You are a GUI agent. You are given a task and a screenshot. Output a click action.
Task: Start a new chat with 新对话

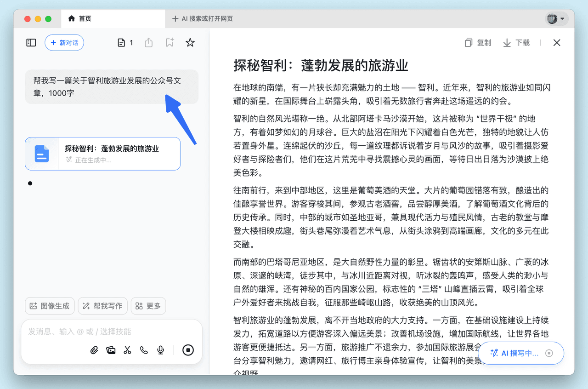click(64, 43)
